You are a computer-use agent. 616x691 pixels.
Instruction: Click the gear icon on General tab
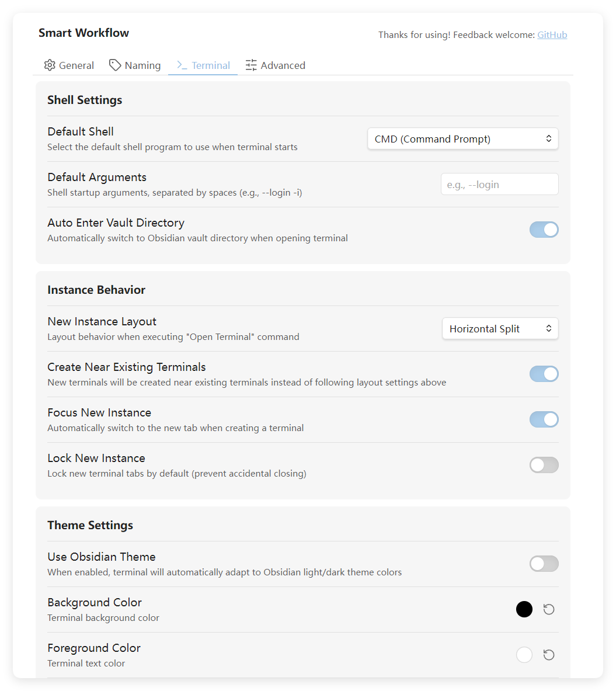50,65
